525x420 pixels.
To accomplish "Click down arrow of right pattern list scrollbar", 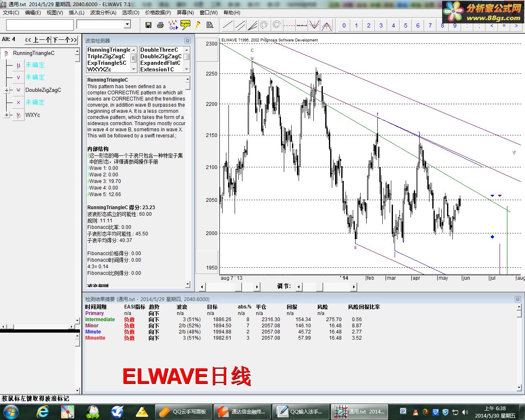I will pos(187,70).
